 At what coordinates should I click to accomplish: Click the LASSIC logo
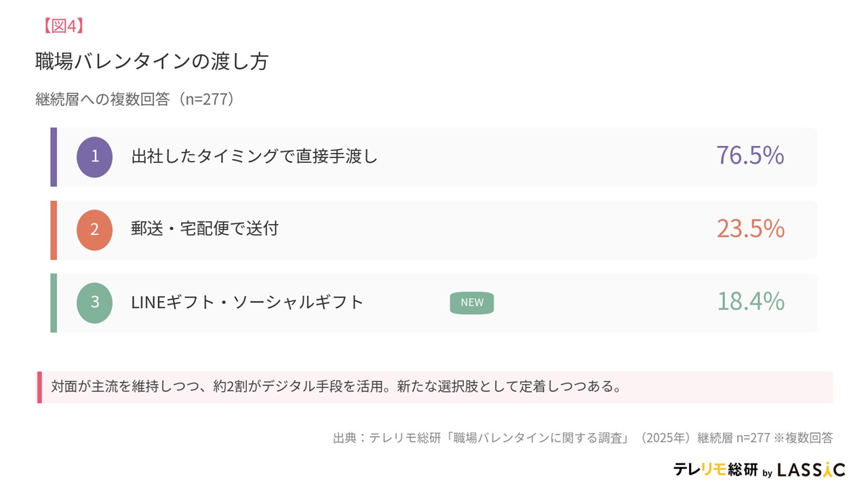(811, 470)
